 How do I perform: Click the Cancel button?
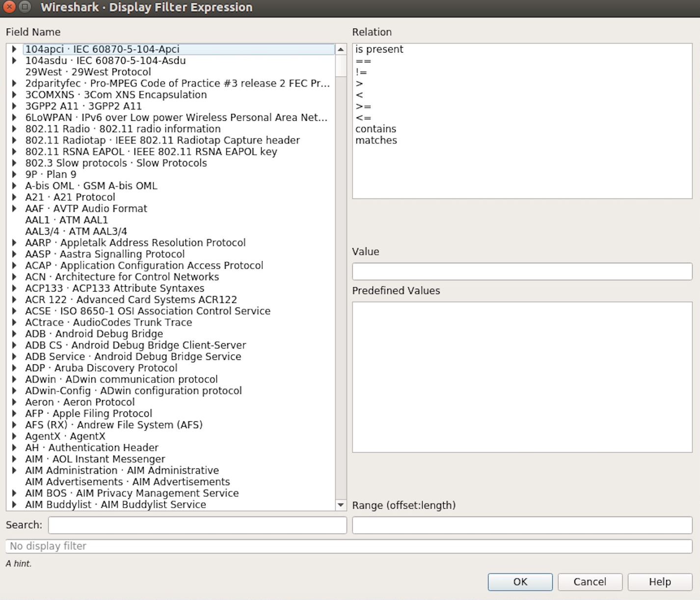pyautogui.click(x=590, y=582)
